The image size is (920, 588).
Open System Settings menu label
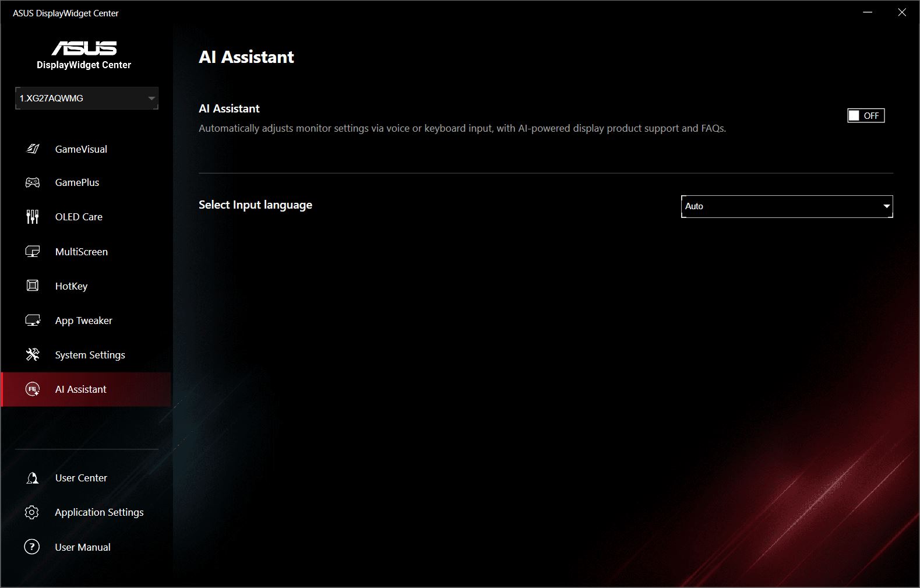point(90,355)
